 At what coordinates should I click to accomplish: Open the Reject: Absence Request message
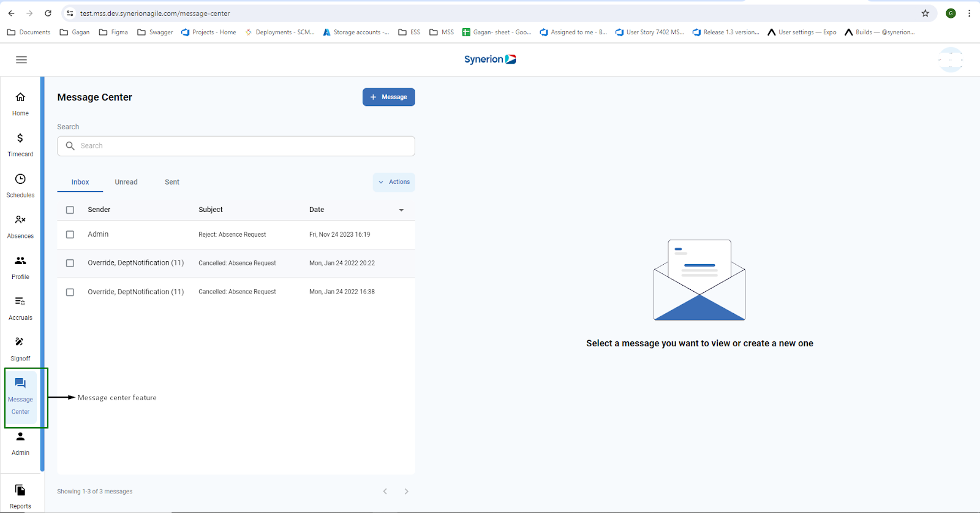pyautogui.click(x=232, y=235)
